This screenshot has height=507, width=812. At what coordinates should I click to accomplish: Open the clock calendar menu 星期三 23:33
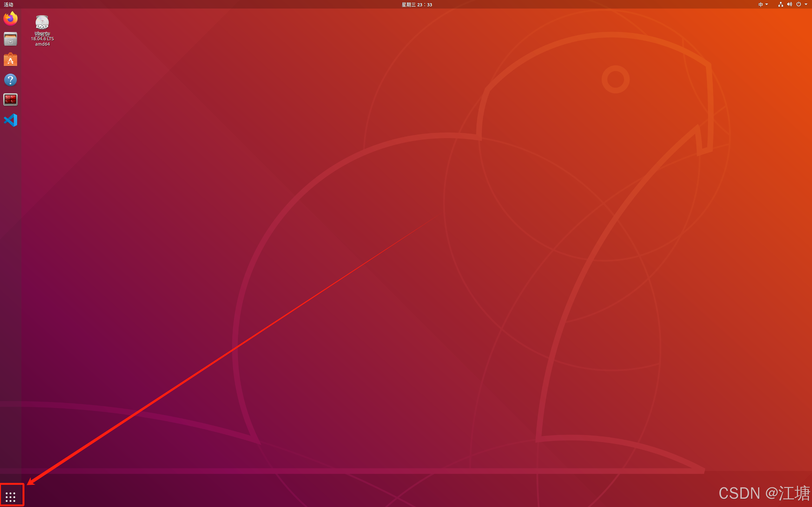tap(417, 4)
